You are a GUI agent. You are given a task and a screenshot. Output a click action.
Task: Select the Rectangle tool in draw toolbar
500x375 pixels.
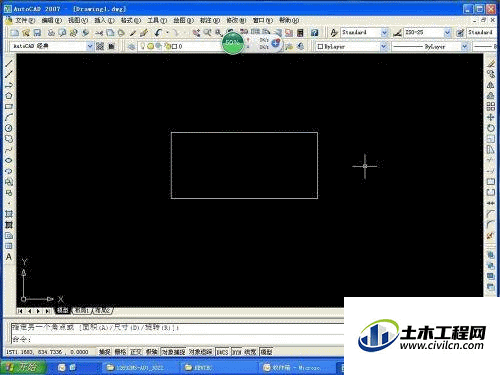(x=9, y=107)
